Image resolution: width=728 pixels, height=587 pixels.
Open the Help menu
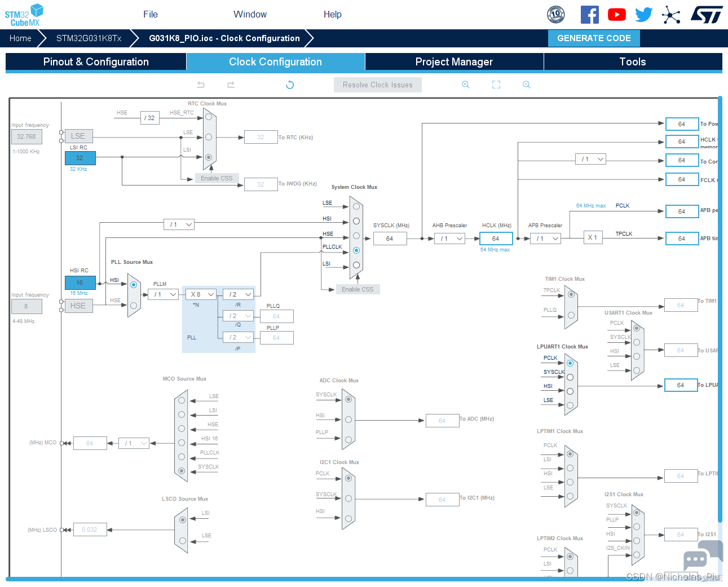coord(333,15)
